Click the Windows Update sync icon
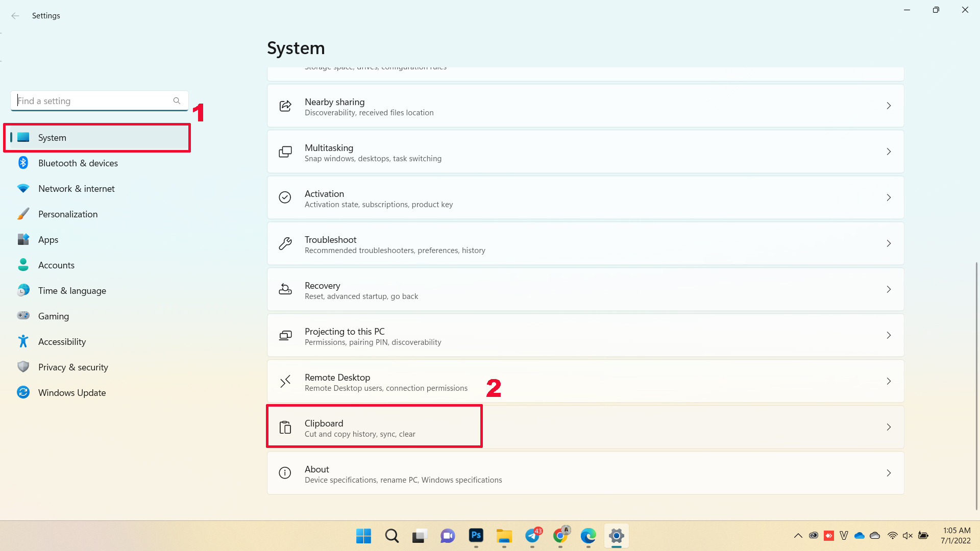Image resolution: width=980 pixels, height=551 pixels. (x=23, y=392)
